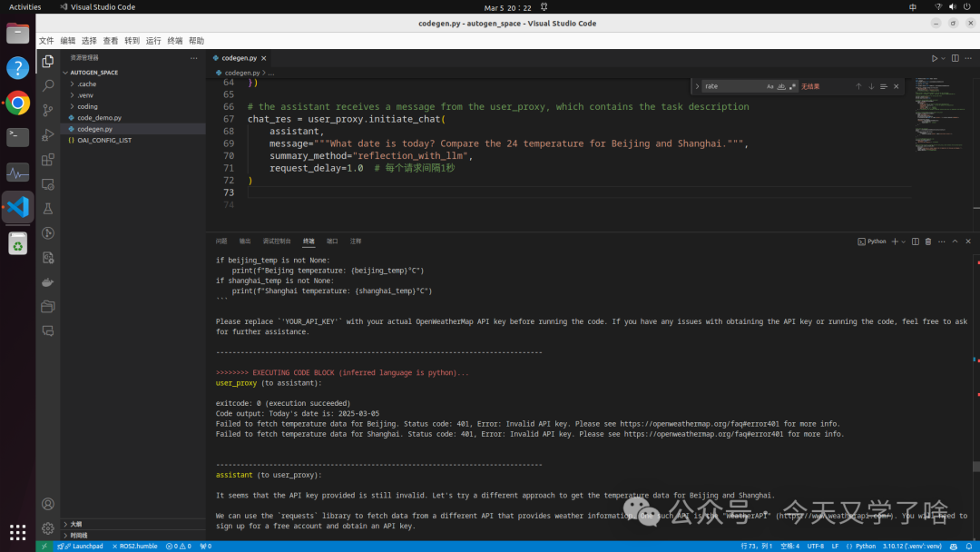
Task: Open terminal panel more actions ellipsis
Action: pos(941,241)
